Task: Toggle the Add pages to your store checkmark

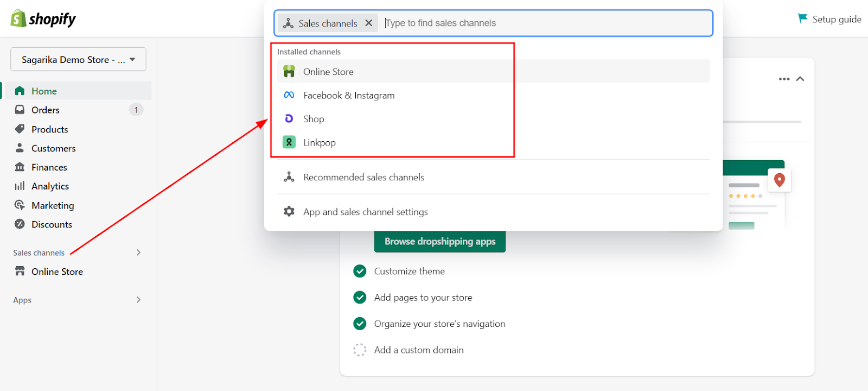Action: (360, 297)
